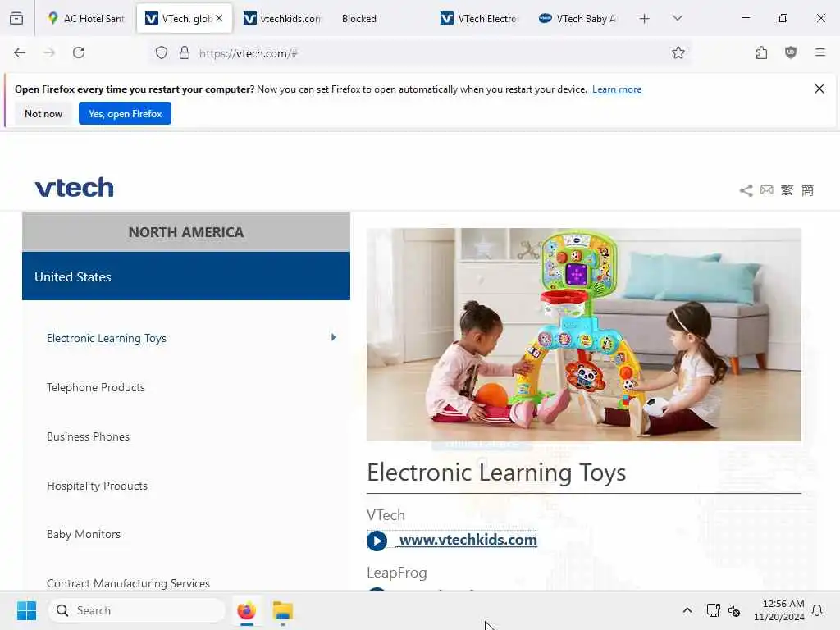Open File Explorer from the taskbar
Image resolution: width=840 pixels, height=630 pixels.
pyautogui.click(x=282, y=610)
